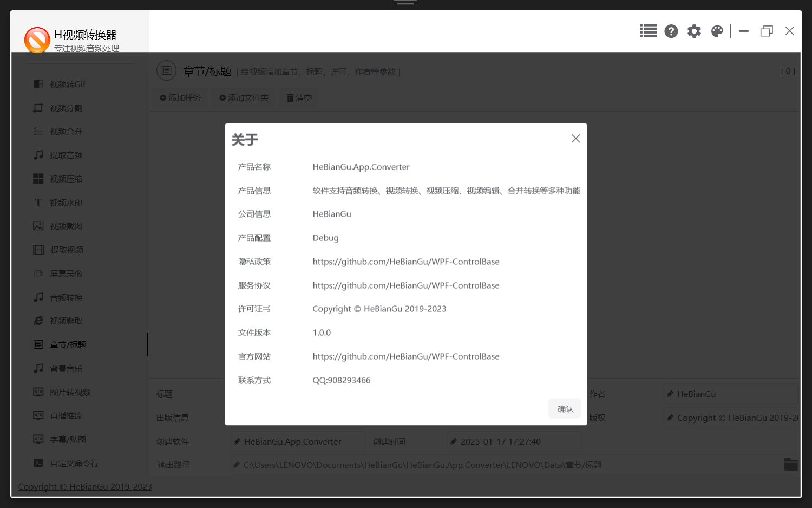Click the 添加任务 button
812x508 pixels.
pos(180,98)
